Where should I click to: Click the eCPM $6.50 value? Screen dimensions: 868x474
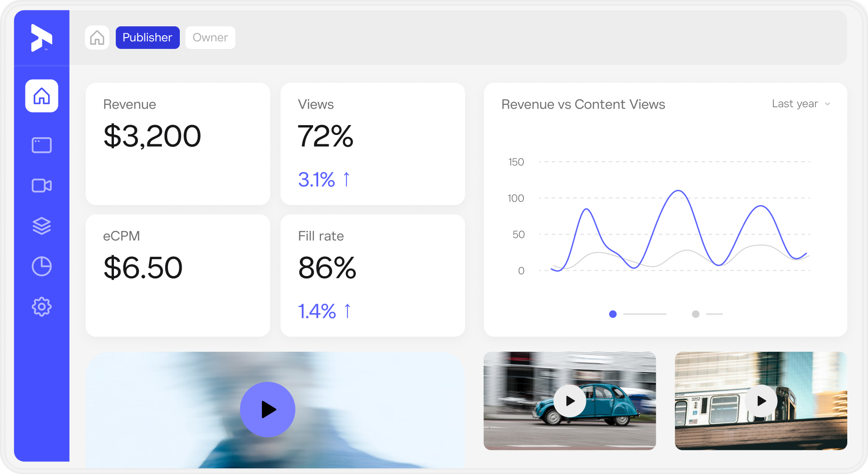click(x=143, y=268)
